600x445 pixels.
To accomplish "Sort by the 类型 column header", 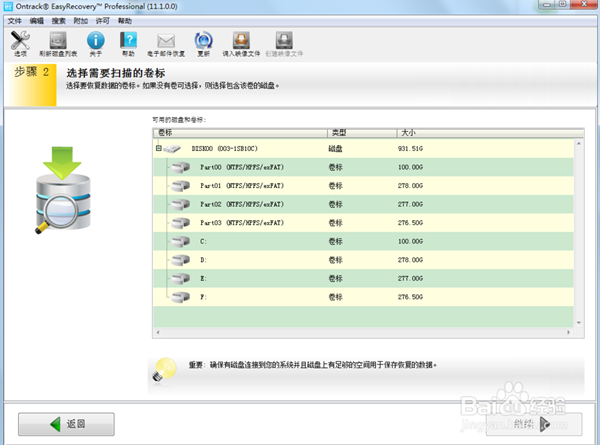I will click(362, 133).
